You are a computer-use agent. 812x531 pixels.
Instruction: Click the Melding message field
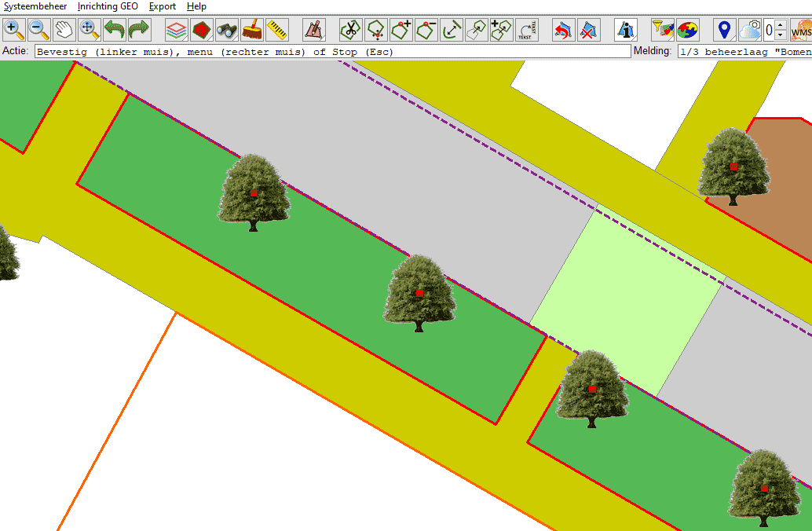tap(744, 51)
